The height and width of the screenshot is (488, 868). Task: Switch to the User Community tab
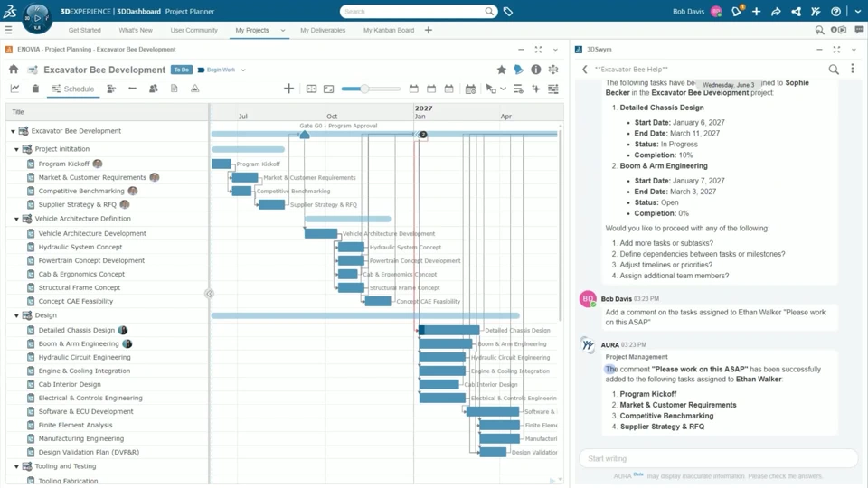(193, 31)
